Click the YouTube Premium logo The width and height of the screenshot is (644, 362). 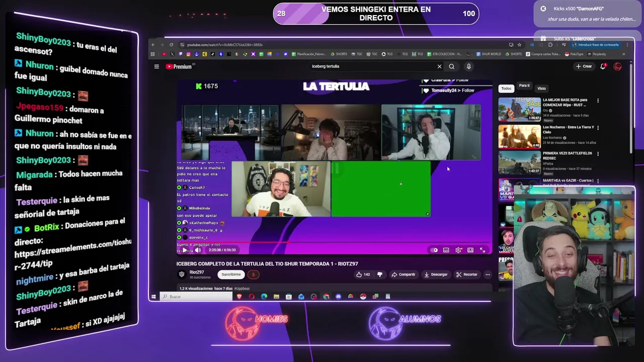pyautogui.click(x=180, y=66)
